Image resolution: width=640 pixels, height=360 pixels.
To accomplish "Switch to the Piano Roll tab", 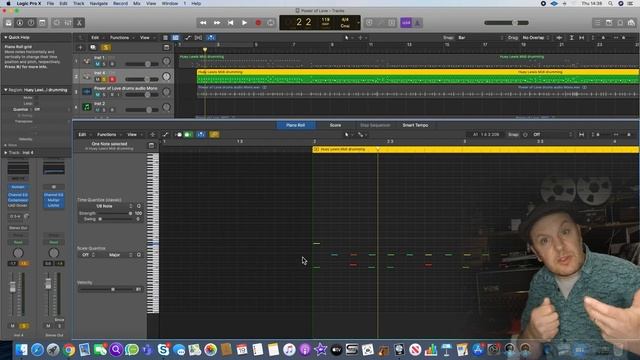I will coord(296,125).
